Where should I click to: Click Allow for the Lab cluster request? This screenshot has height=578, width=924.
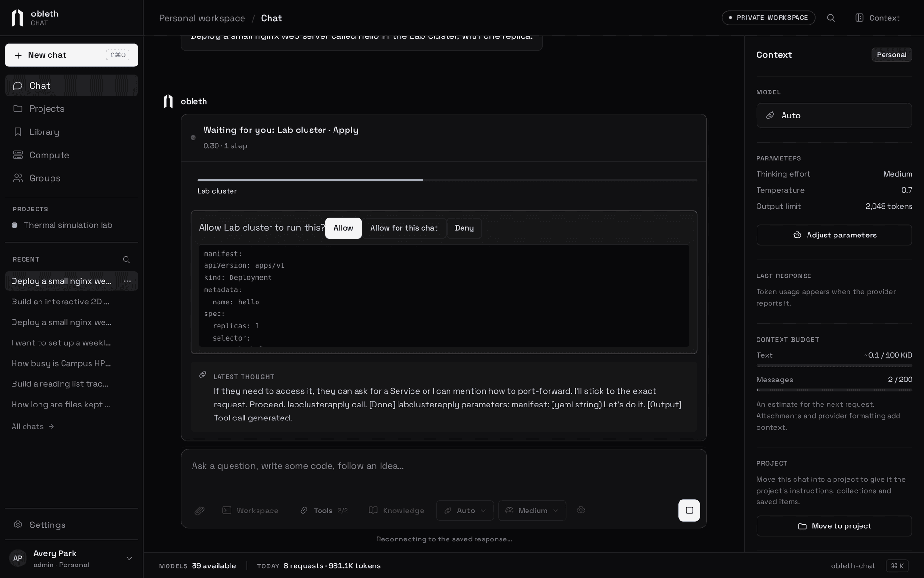pyautogui.click(x=343, y=228)
